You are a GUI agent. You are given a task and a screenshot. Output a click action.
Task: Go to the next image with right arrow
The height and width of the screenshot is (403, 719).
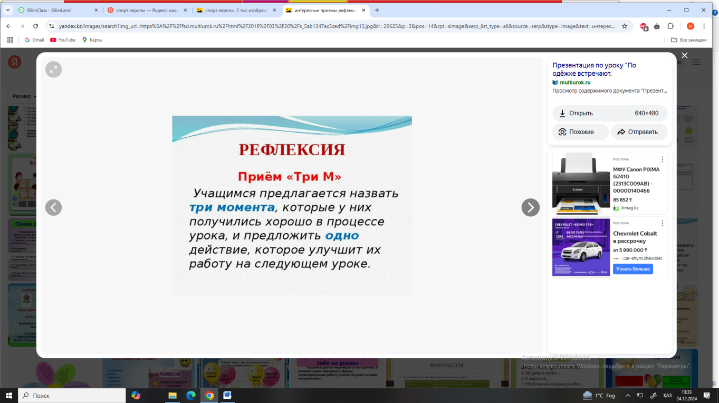click(x=530, y=207)
